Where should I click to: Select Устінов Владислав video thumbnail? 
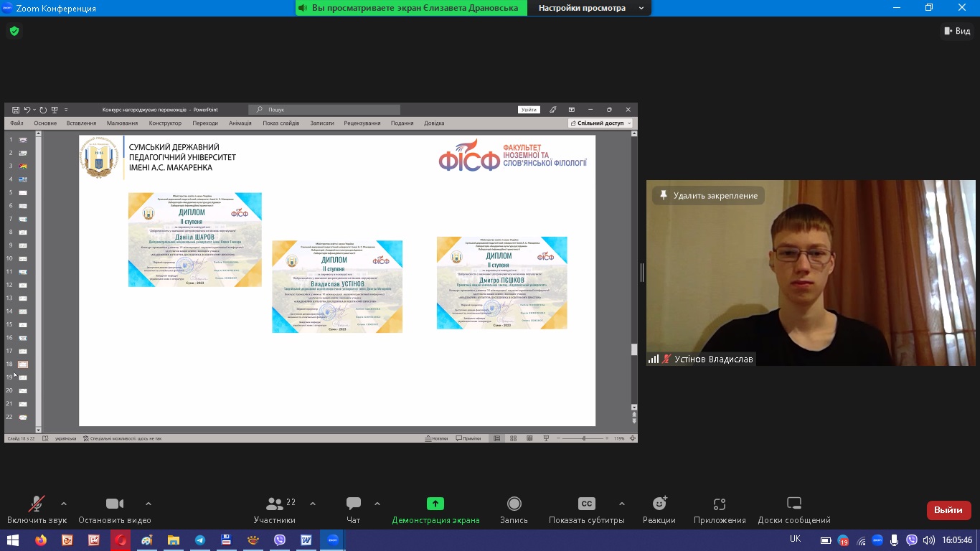click(x=811, y=273)
